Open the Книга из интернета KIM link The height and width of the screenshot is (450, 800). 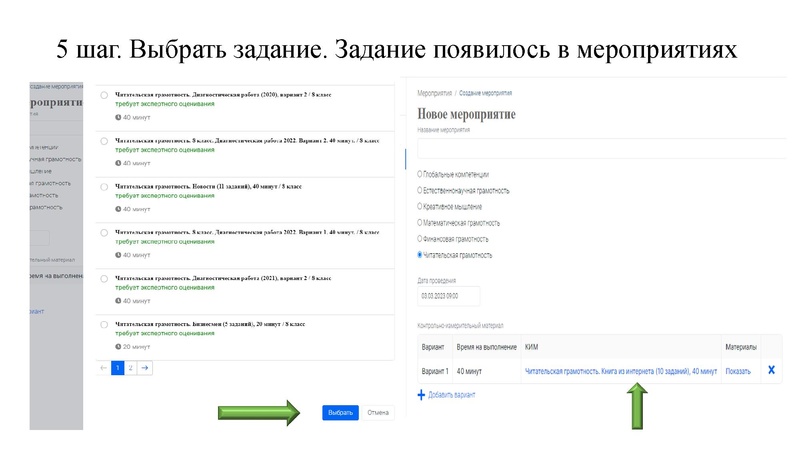[x=621, y=371]
